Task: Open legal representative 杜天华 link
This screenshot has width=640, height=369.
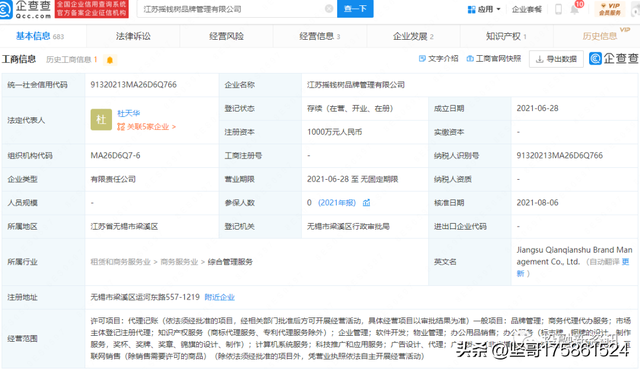Action: pos(129,113)
